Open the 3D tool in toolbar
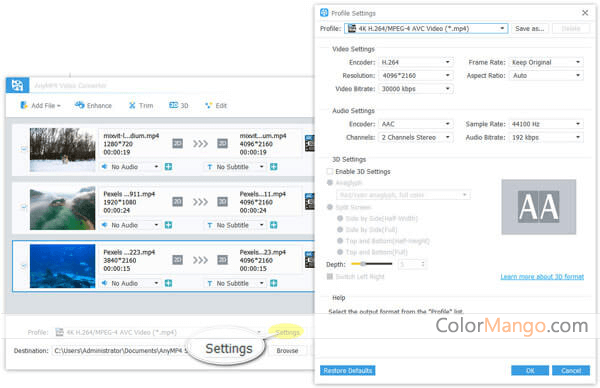The width and height of the screenshot is (600, 388). (179, 105)
